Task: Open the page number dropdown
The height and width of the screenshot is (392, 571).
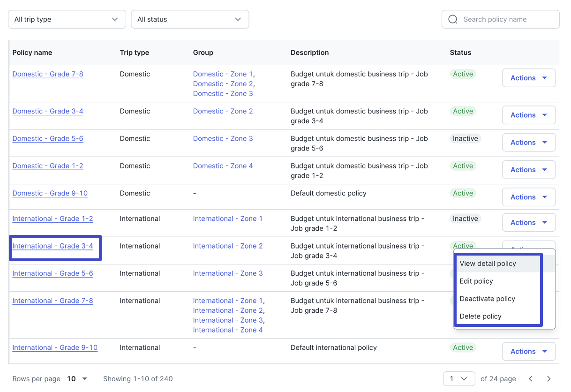Action: pyautogui.click(x=458, y=379)
